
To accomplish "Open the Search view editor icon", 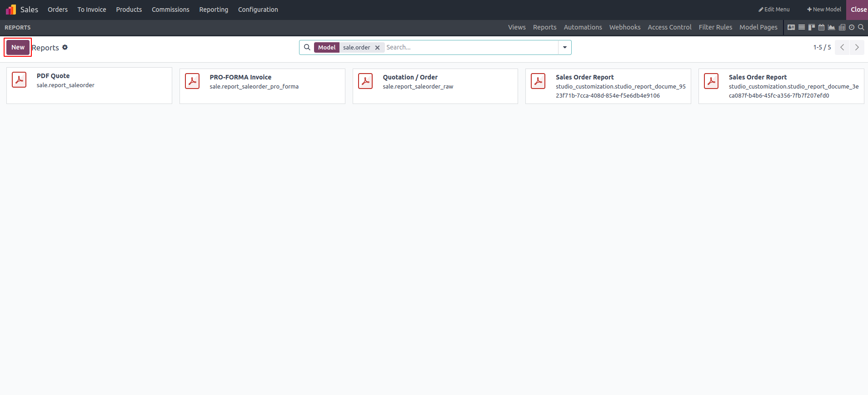I will (861, 27).
